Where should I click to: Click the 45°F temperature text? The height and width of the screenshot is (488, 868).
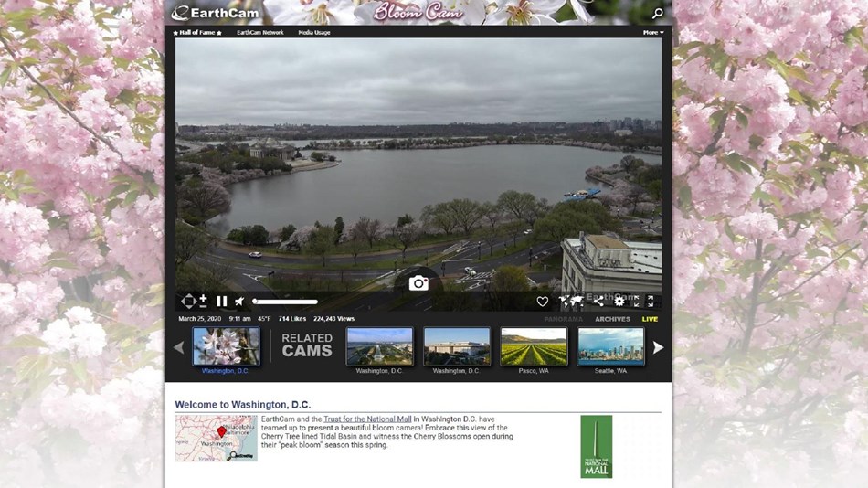(x=264, y=319)
